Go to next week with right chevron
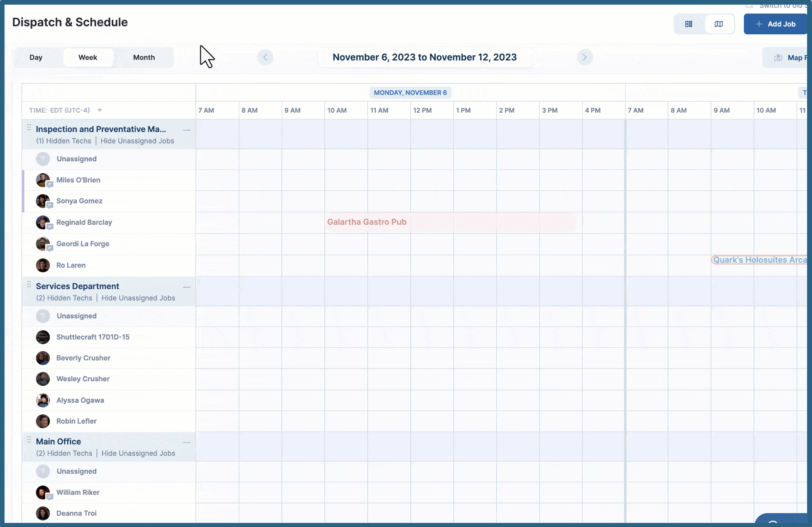The width and height of the screenshot is (812, 527). [584, 57]
